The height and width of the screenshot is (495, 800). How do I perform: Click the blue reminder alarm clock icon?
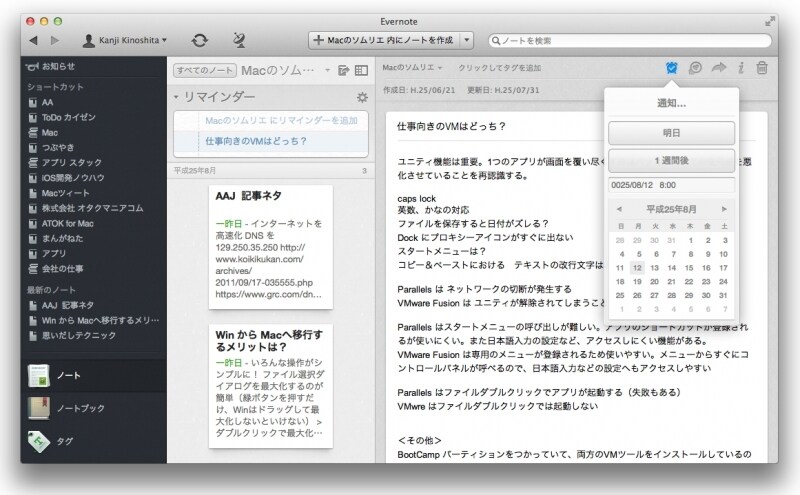click(x=671, y=68)
